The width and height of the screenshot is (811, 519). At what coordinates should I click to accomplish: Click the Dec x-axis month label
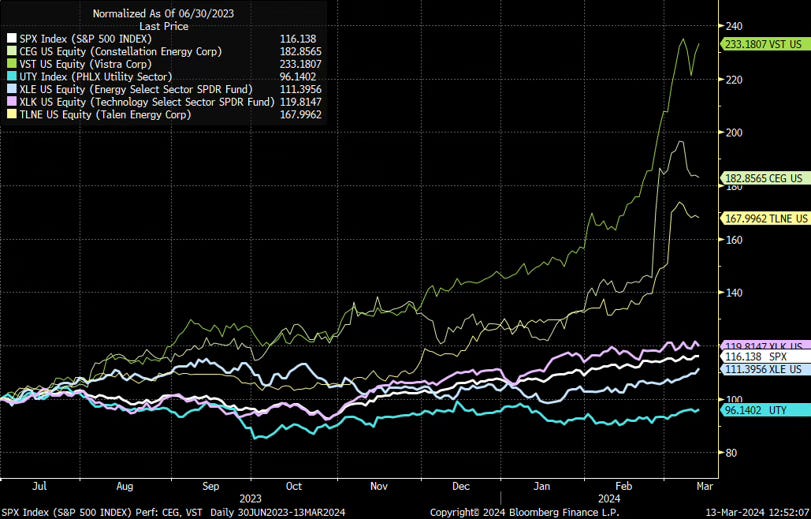[461, 486]
